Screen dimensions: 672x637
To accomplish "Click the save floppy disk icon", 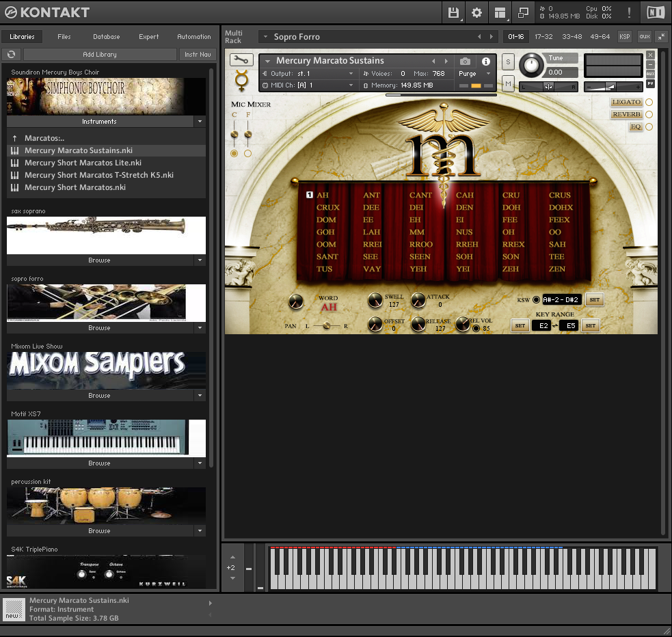I will pyautogui.click(x=453, y=12).
